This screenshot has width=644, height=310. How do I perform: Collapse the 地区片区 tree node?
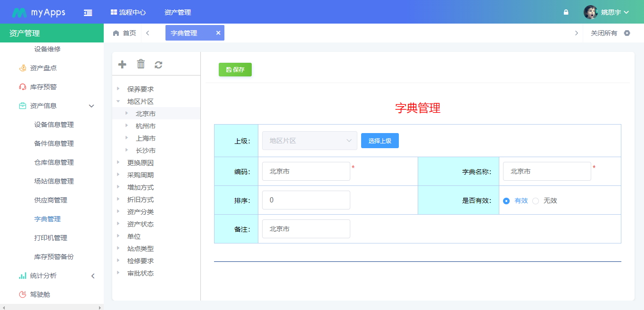[118, 101]
